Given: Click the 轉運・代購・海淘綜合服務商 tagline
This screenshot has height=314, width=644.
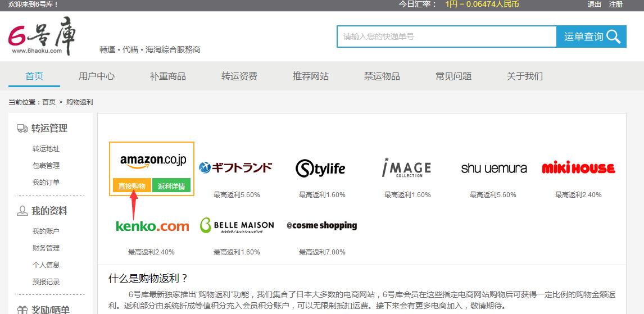Looking at the screenshot, I should [150, 49].
